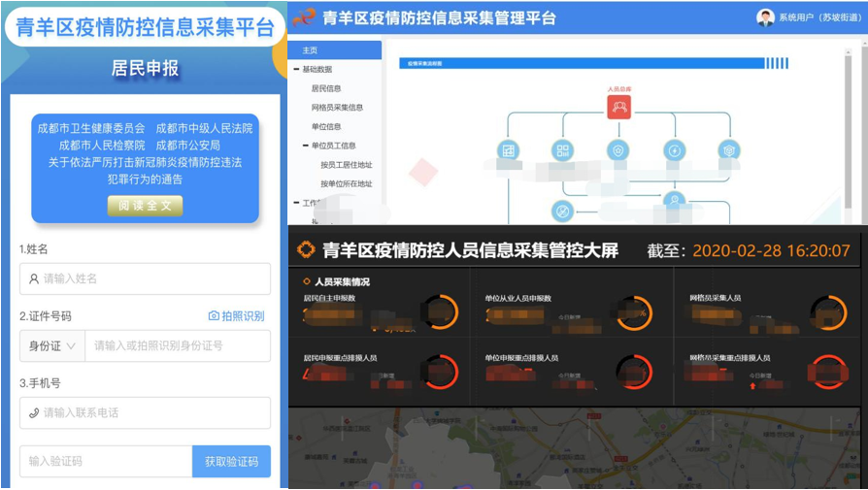The image size is (868, 490).
Task: Click the building chart flowchart node icon
Action: coord(507,150)
